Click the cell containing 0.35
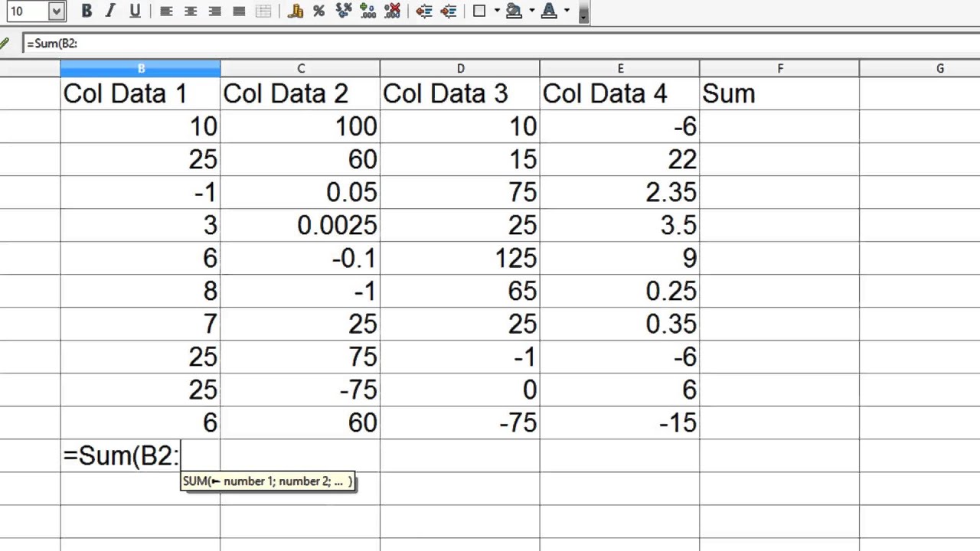The image size is (980, 551). tap(620, 324)
